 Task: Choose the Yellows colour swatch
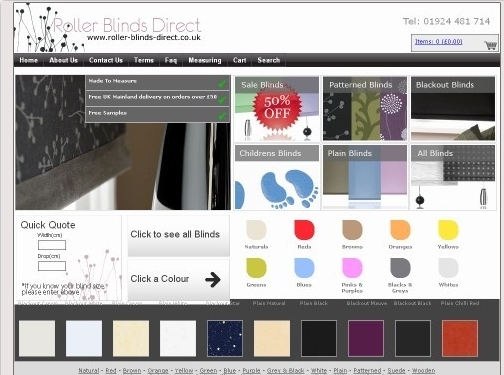point(448,230)
